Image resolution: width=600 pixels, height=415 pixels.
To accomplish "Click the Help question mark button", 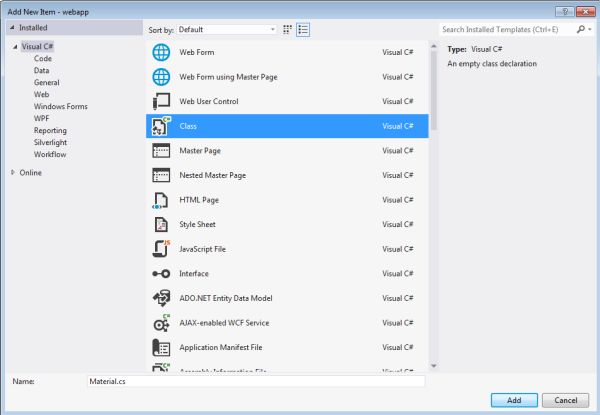I will tap(565, 11).
